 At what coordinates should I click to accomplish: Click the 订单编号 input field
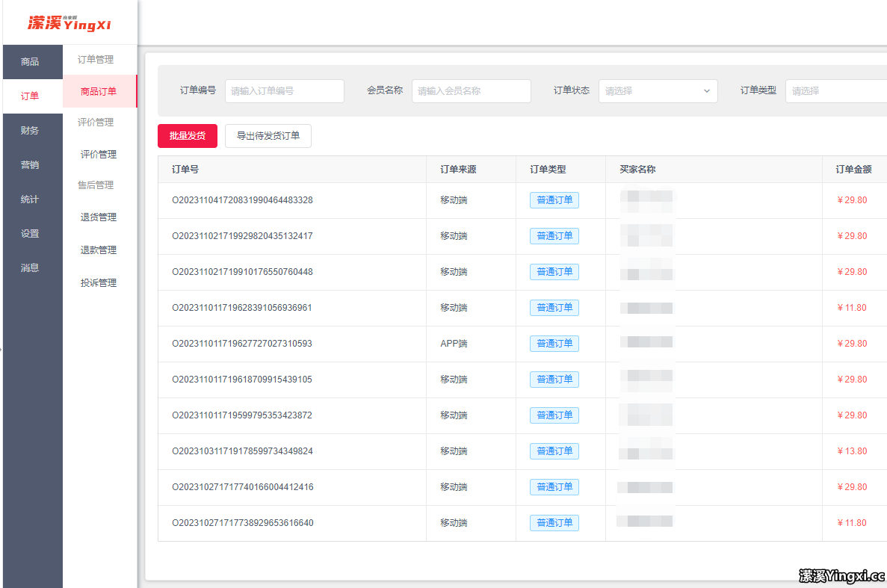pyautogui.click(x=284, y=90)
